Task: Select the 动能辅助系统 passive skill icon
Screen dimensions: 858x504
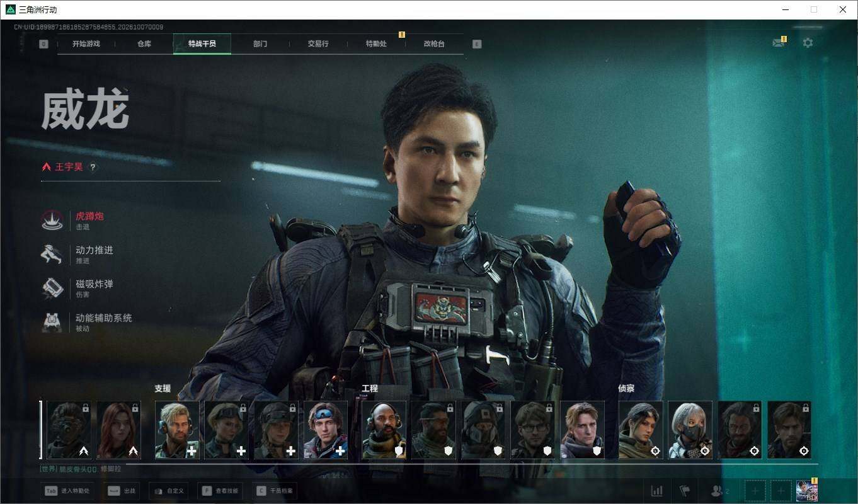Action: coord(52,323)
